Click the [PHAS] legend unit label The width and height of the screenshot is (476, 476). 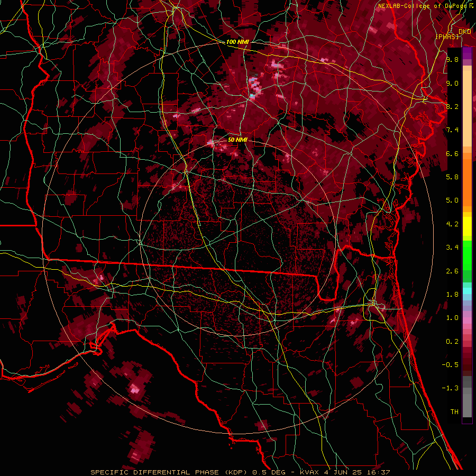point(447,36)
